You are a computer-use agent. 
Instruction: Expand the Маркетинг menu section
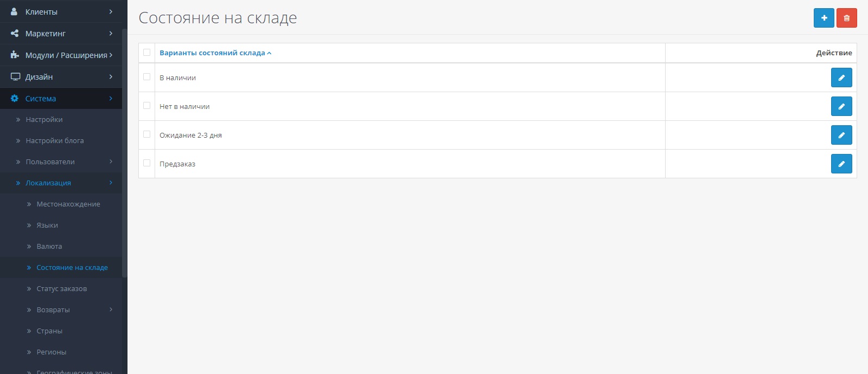click(x=111, y=34)
